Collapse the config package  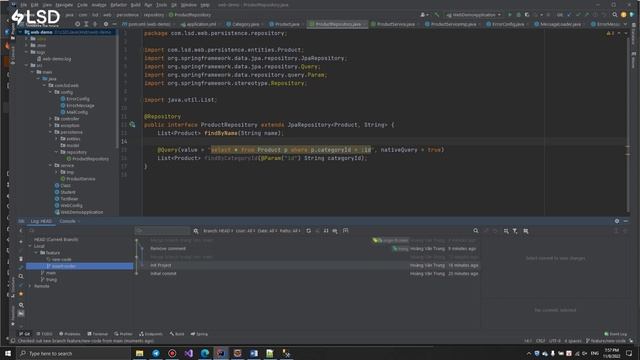click(51, 92)
